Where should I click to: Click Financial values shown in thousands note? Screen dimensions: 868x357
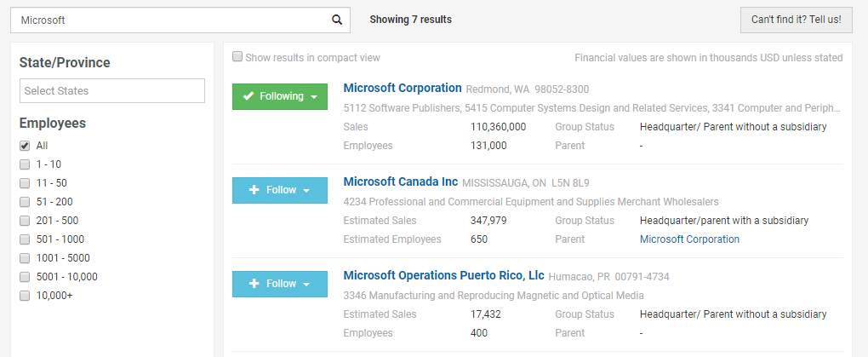[x=709, y=58]
